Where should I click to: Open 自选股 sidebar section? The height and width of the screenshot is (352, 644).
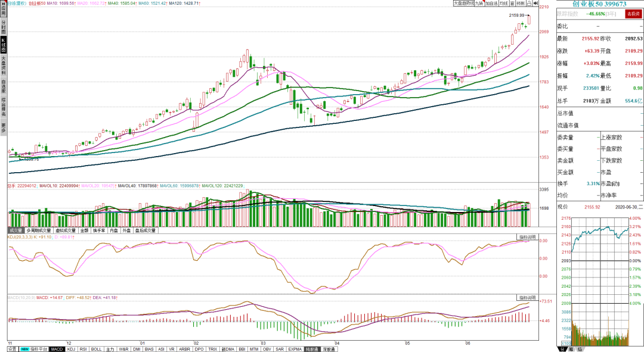coord(4,86)
